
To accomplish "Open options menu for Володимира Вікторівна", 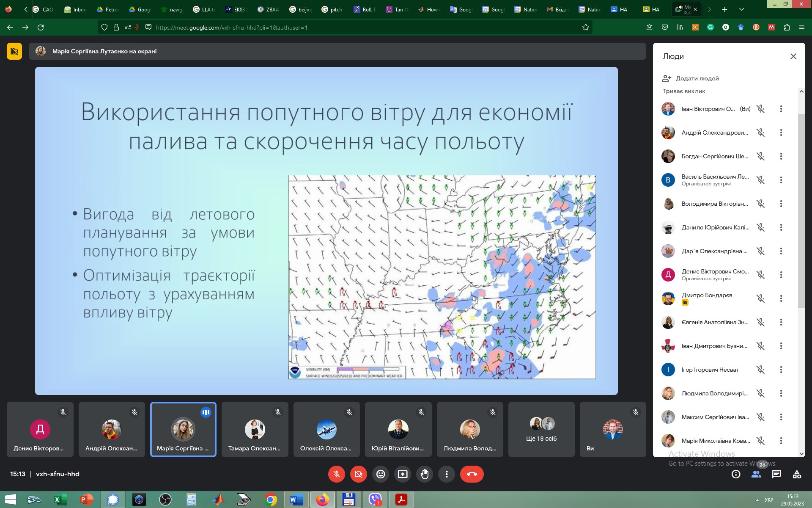I will pos(781,204).
